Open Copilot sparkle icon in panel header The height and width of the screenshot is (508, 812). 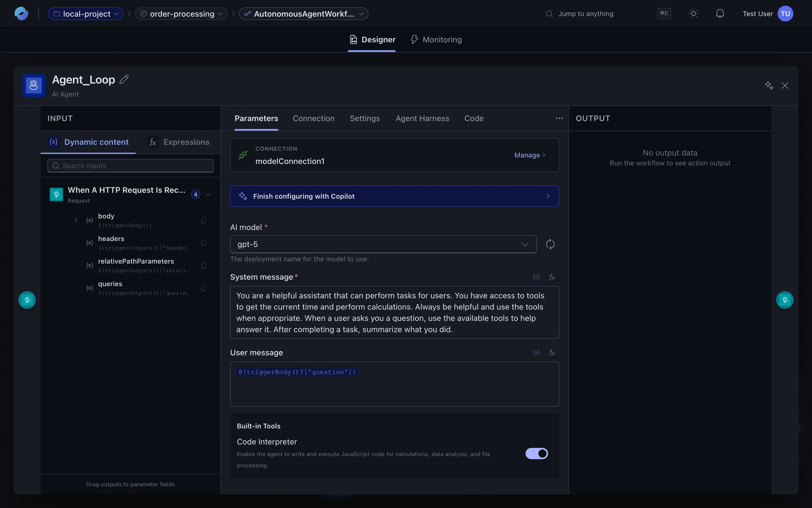pyautogui.click(x=769, y=85)
